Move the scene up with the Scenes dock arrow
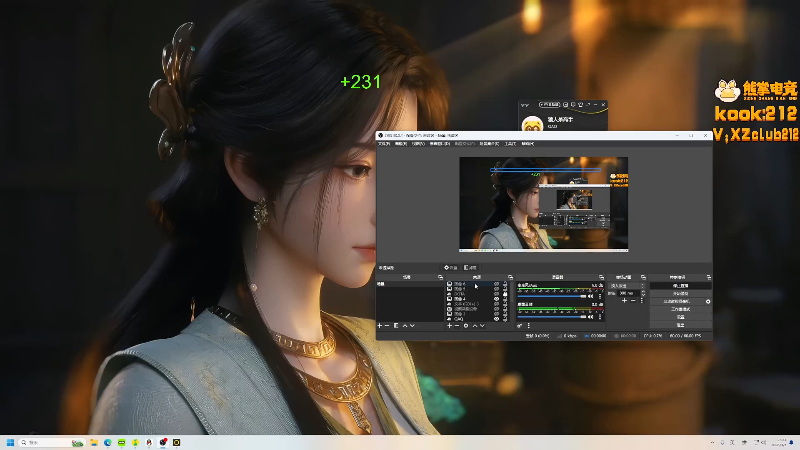 pos(405,326)
